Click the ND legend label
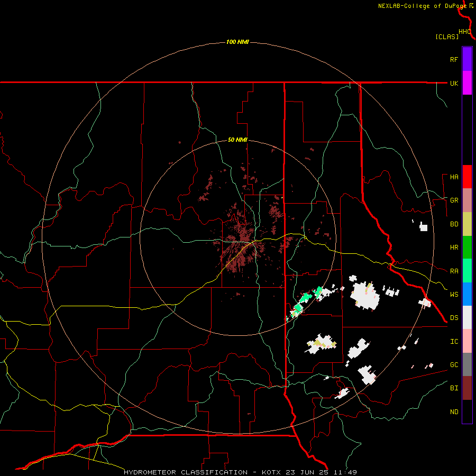The image size is (476, 476). 454,412
